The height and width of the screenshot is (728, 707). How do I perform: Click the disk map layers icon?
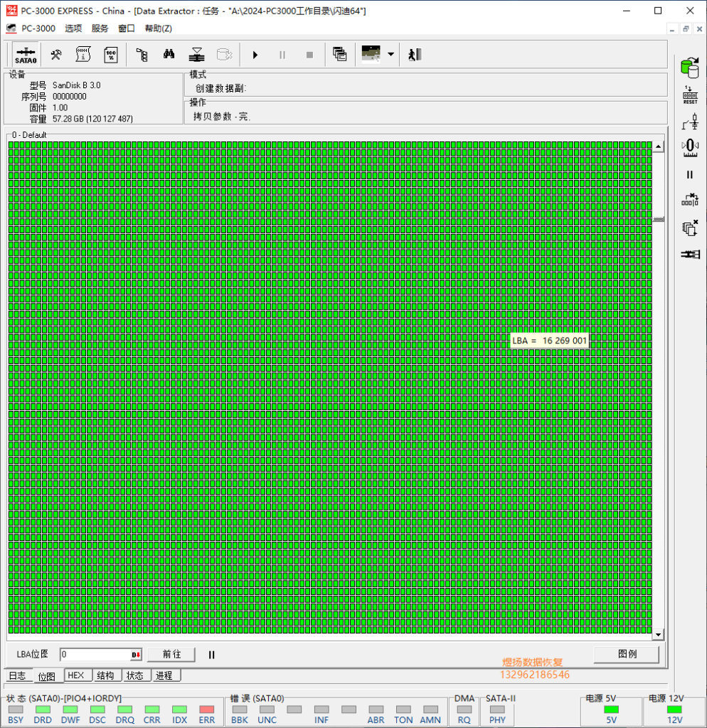pyautogui.click(x=196, y=55)
